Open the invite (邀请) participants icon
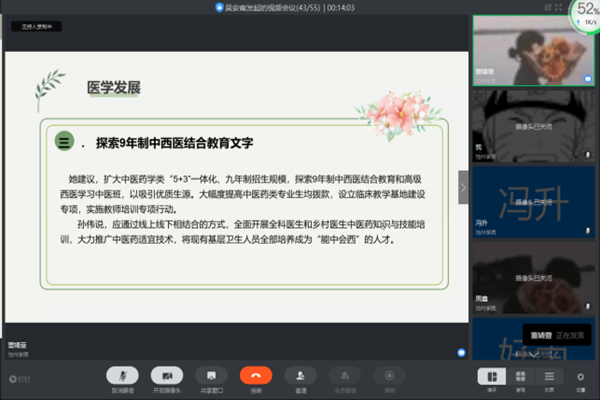 pyautogui.click(x=300, y=375)
